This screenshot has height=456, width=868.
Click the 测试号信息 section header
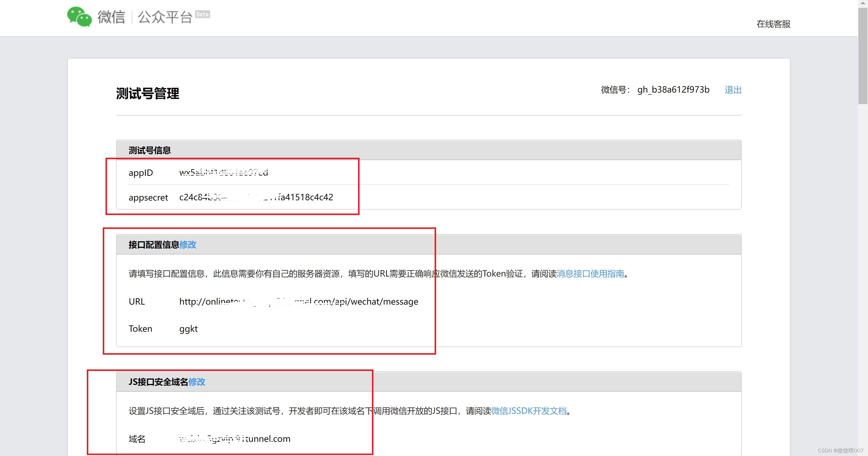149,150
